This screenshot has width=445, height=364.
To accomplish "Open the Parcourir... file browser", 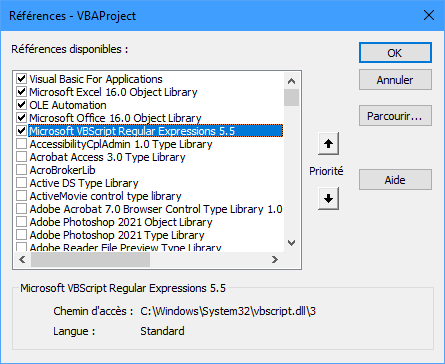I will (x=395, y=116).
